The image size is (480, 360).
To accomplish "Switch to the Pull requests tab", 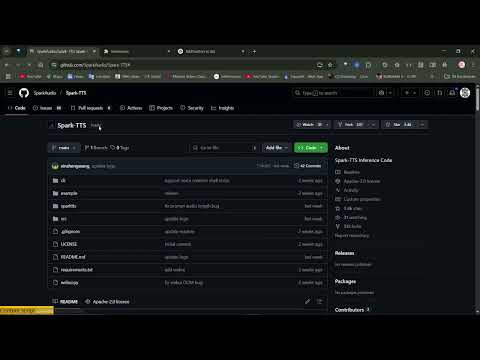I will pos(90,108).
